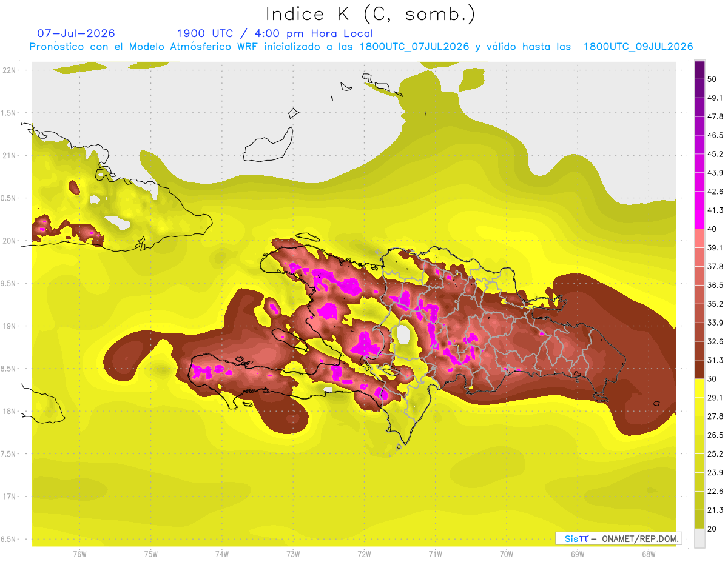728x562 pixels.
Task: Click the colorbar value "21.3"
Action: 715,510
